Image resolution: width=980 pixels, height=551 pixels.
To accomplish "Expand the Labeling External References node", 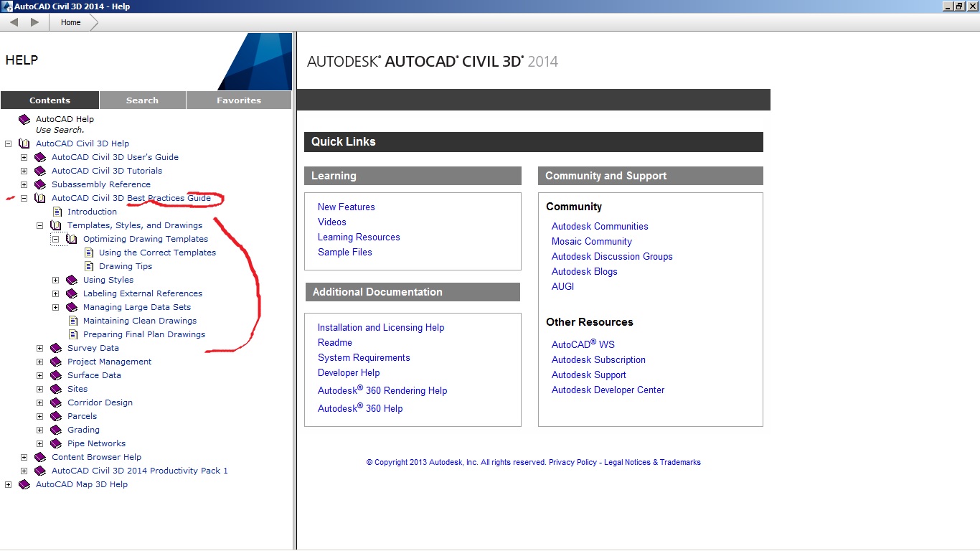I will tap(56, 293).
